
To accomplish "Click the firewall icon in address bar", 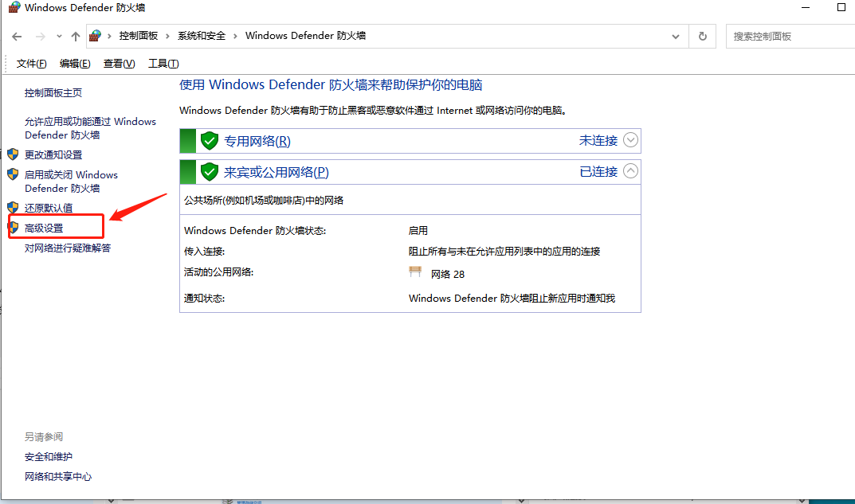I will coord(95,36).
